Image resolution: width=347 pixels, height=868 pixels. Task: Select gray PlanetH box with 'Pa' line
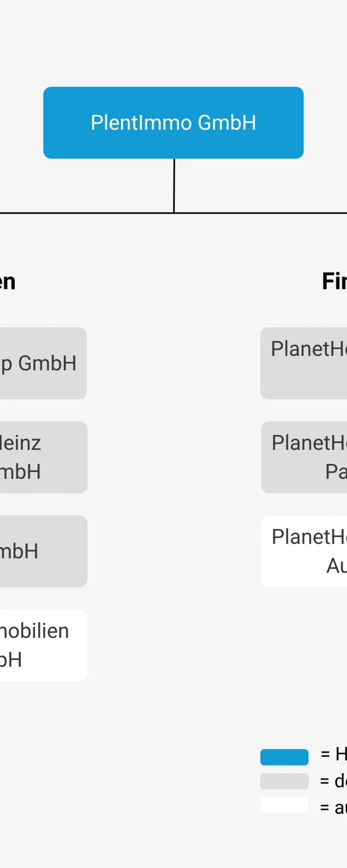(304, 457)
